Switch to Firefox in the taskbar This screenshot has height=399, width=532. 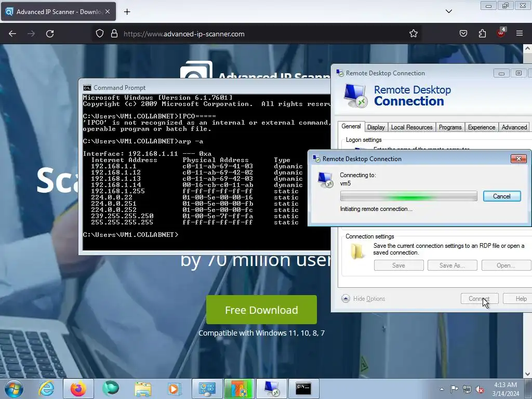[x=78, y=389]
